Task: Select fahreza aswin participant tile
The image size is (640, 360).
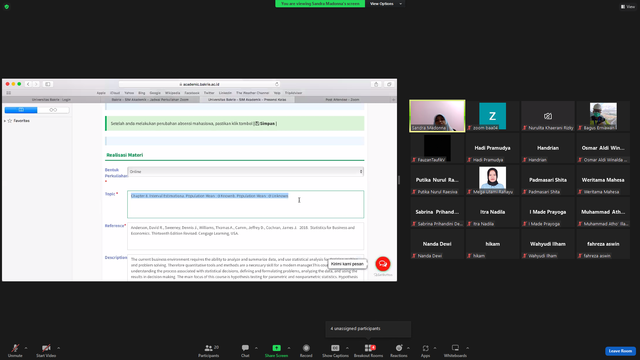Action: 603,244
